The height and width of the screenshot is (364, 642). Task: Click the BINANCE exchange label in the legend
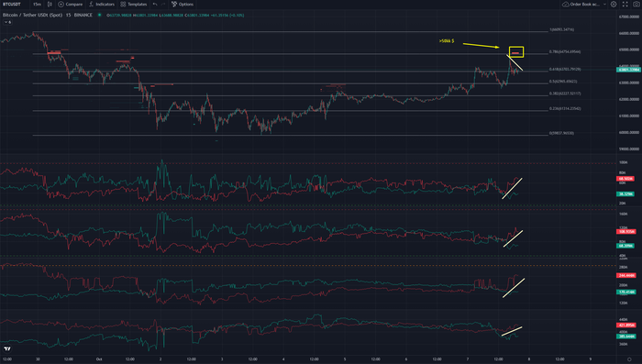(83, 16)
